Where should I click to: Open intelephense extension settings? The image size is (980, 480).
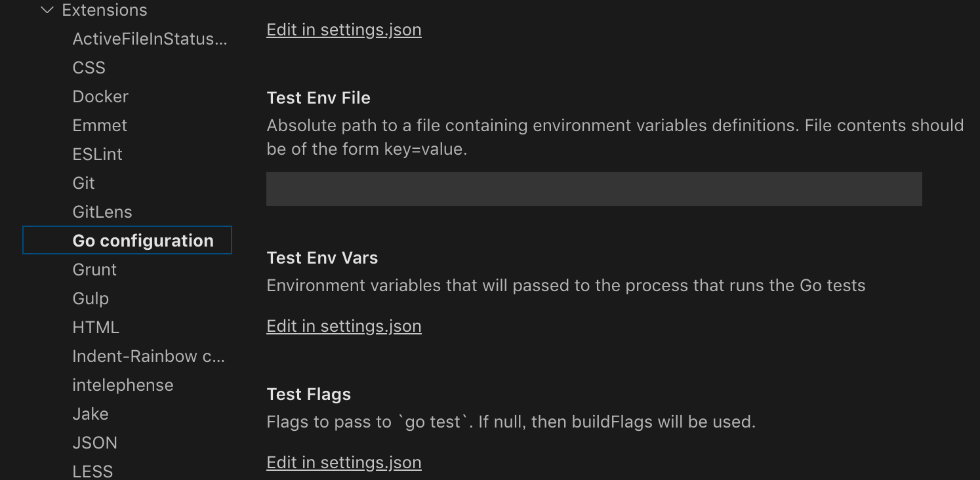tap(123, 386)
